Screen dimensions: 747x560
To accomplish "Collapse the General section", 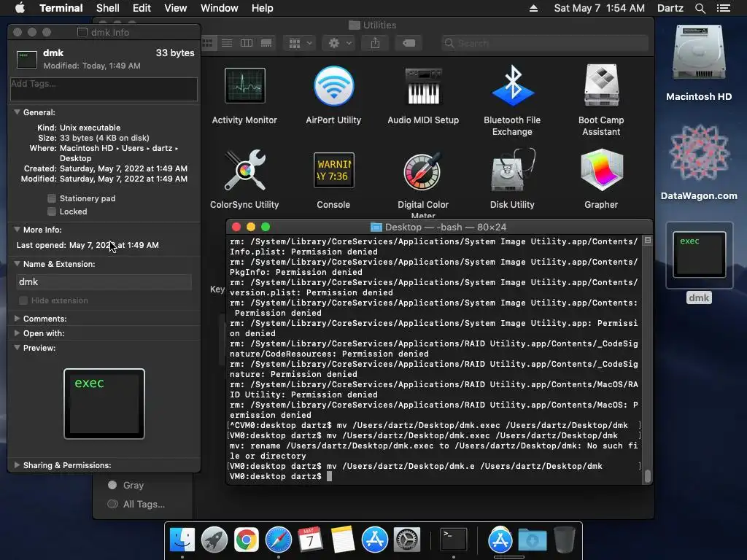I will click(18, 112).
